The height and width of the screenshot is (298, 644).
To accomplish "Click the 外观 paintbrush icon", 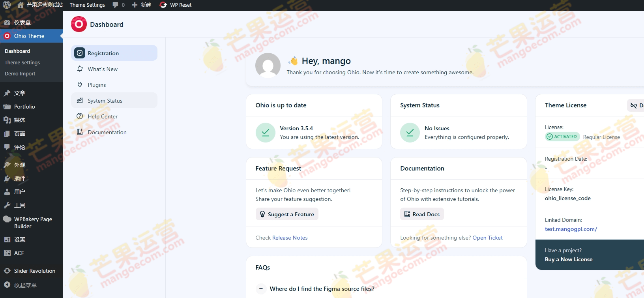I will (7, 165).
